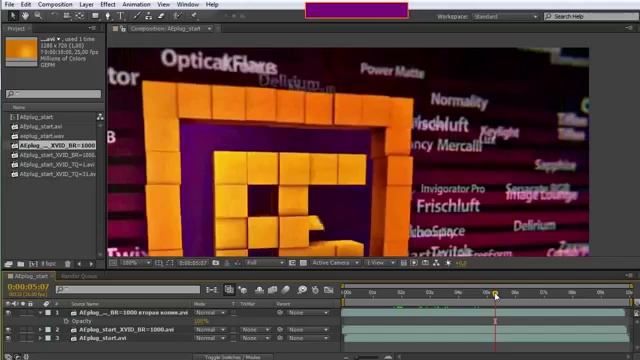Collapse layer 1 properties triangle
640x360 pixels.
coord(40,313)
